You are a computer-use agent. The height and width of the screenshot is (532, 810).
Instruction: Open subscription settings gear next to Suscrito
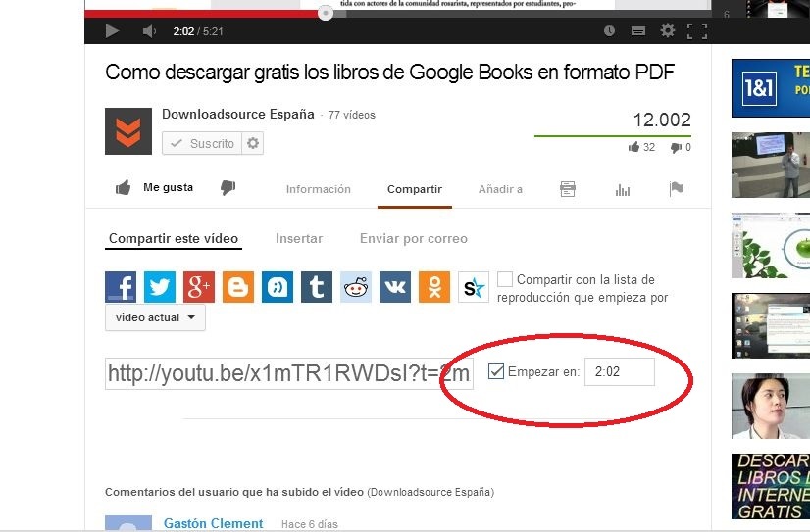[253, 143]
